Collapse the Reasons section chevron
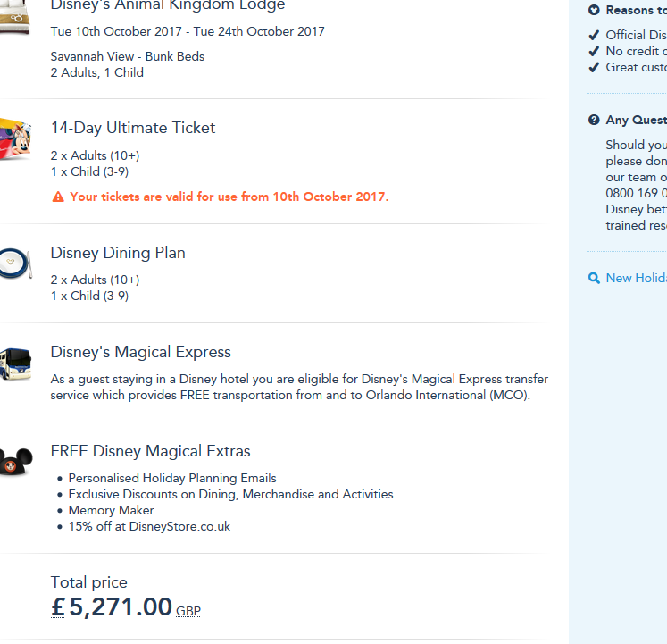667x644 pixels. point(594,11)
